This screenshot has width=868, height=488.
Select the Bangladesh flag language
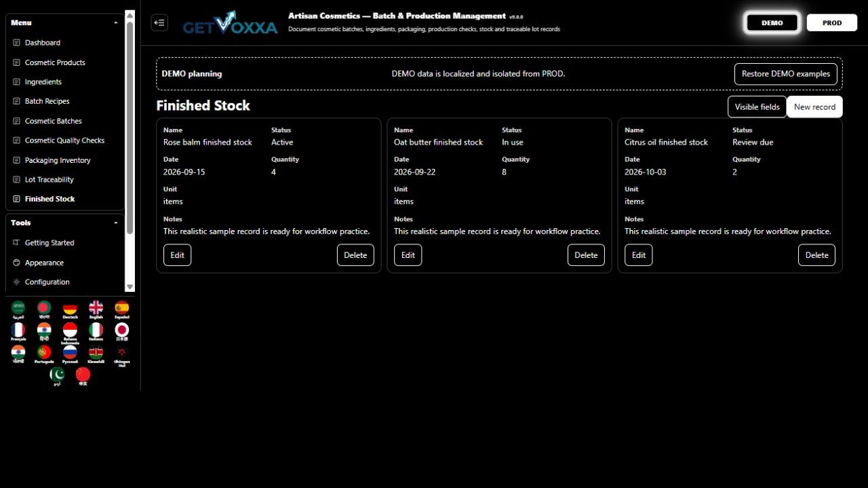(44, 309)
